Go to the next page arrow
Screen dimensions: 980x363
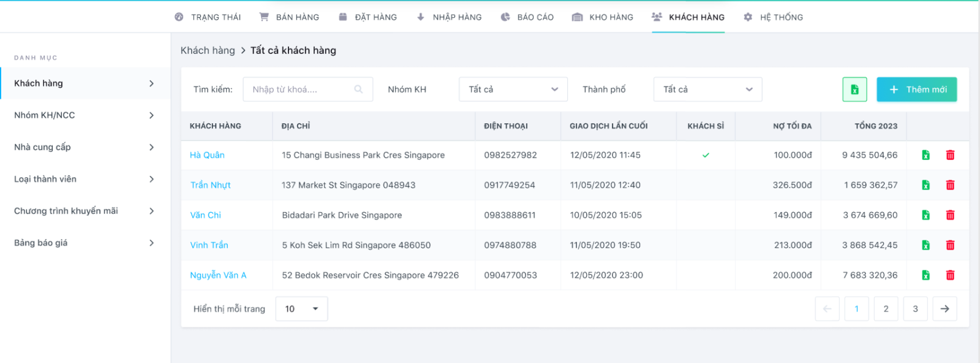click(x=944, y=309)
